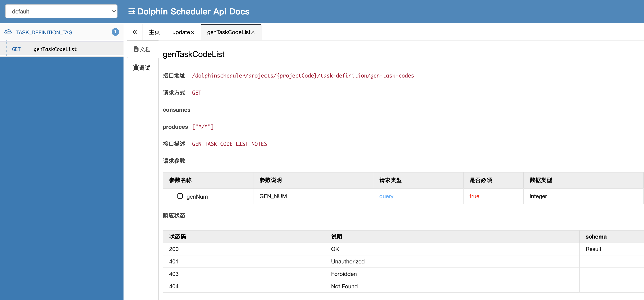Click the gen-task-codes API path text
Image resolution: width=644 pixels, height=300 pixels.
click(303, 75)
